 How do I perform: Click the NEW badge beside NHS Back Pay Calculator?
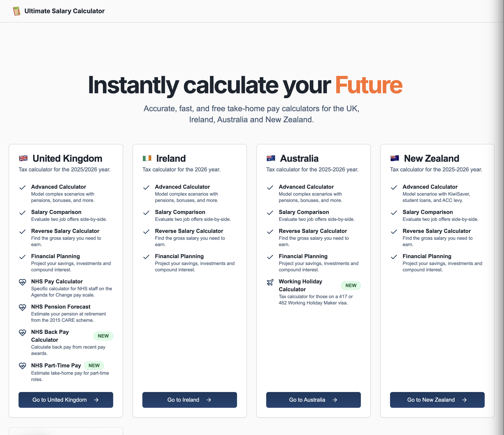[103, 336]
